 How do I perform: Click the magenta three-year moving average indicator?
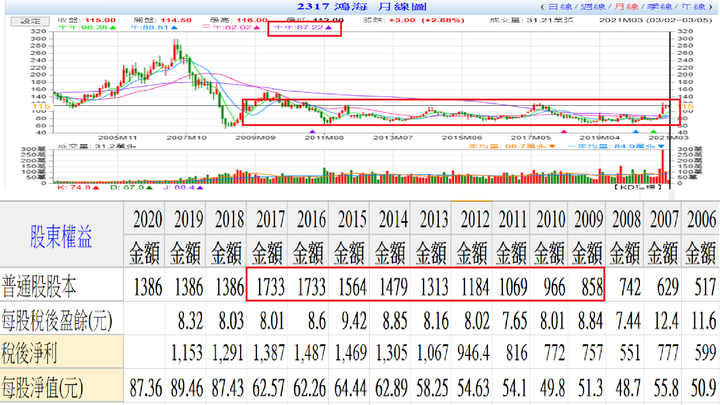point(231,28)
